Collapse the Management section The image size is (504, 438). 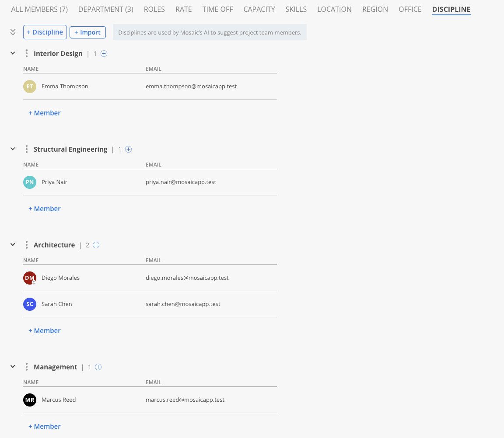pyautogui.click(x=13, y=367)
